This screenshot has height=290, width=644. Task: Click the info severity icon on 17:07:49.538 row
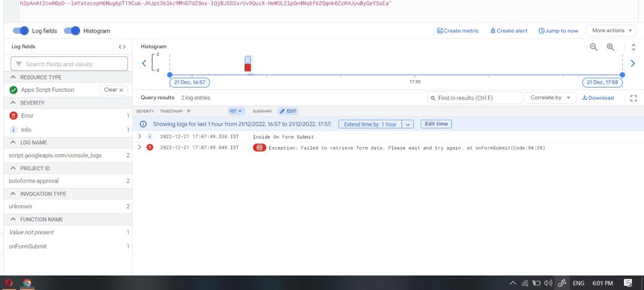150,136
